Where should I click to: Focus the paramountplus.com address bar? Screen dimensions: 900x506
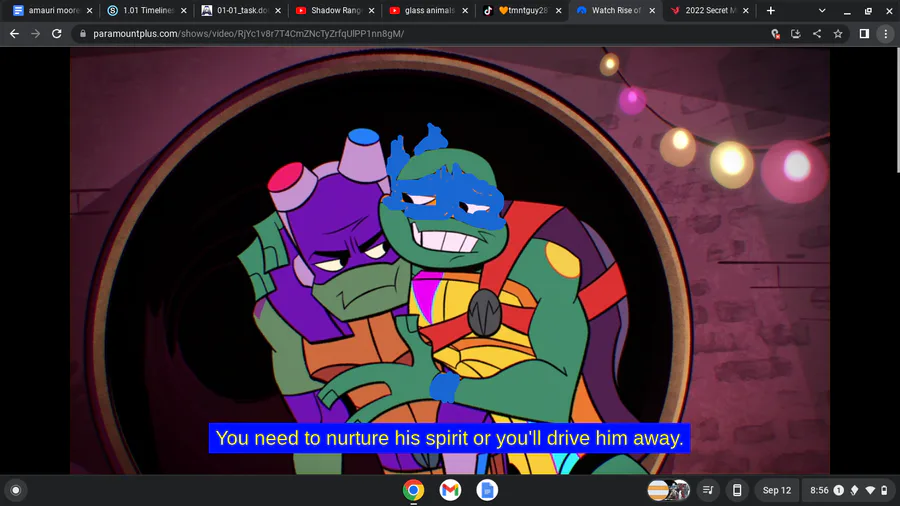(x=425, y=34)
